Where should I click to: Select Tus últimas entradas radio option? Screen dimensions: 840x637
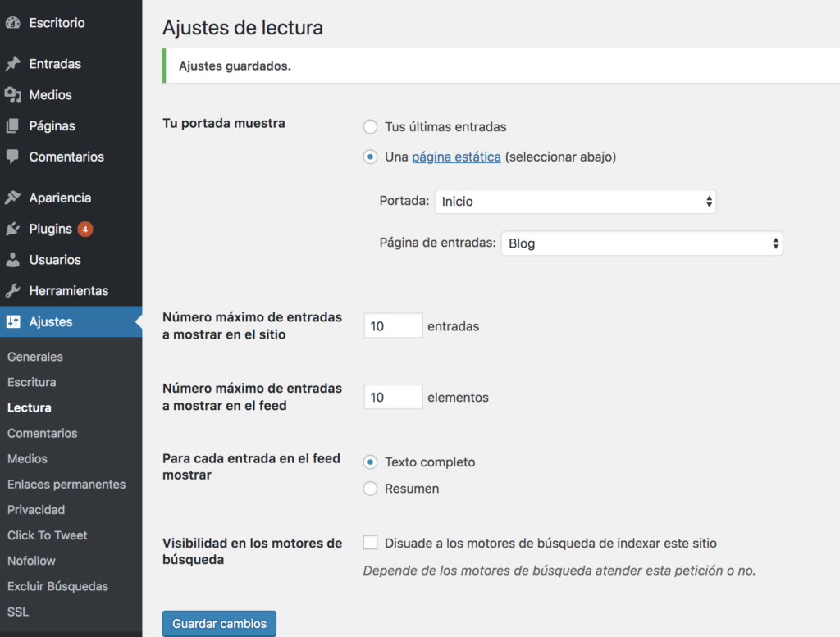(x=370, y=127)
